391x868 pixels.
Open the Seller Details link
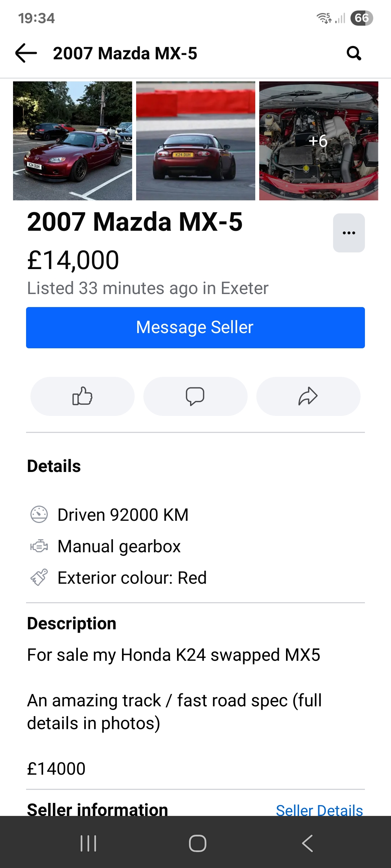(319, 810)
